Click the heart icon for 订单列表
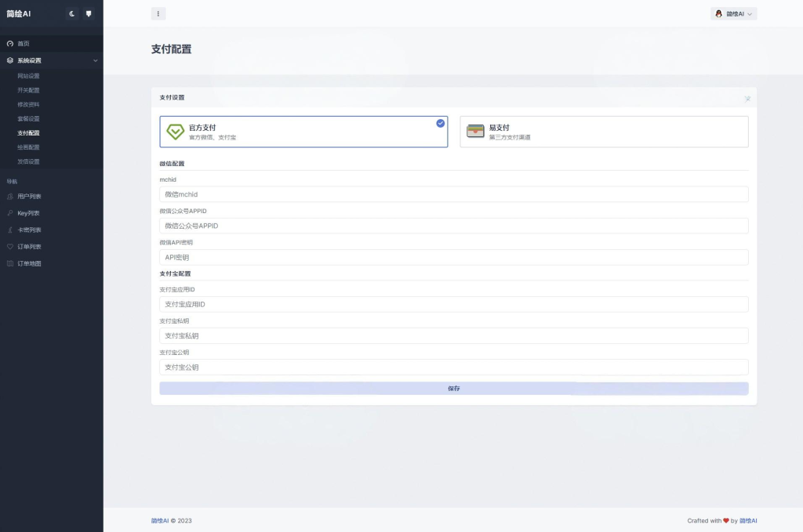 click(9, 247)
